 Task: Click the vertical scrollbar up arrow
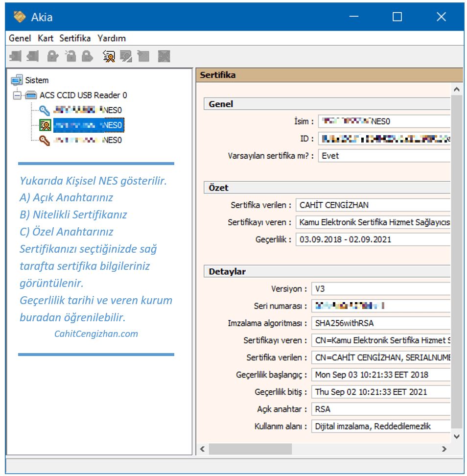[x=456, y=90]
